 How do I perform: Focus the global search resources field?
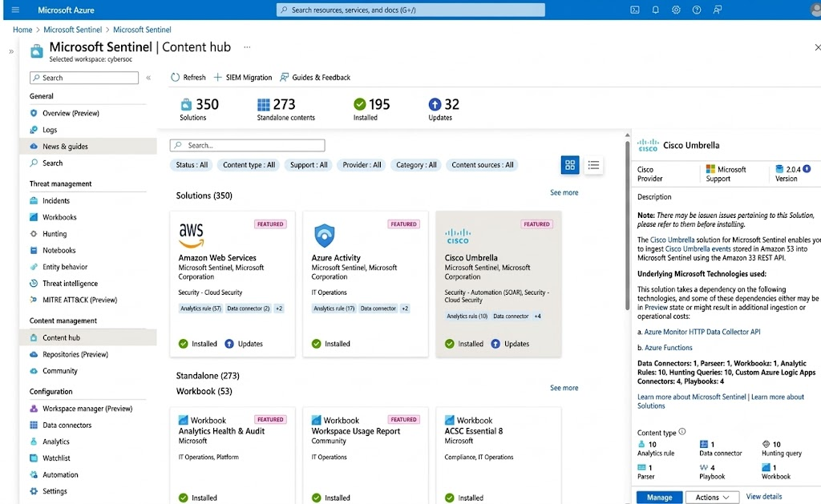[x=410, y=10]
